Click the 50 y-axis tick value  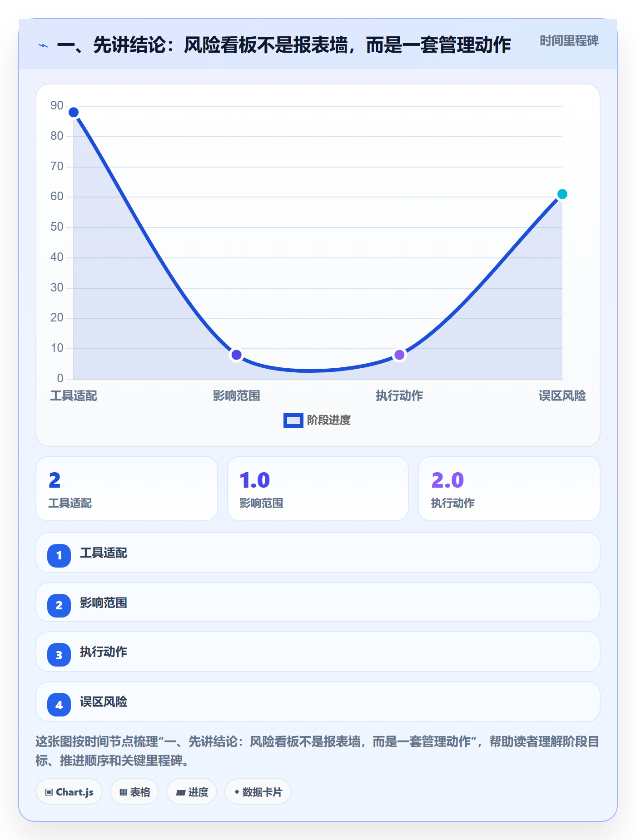[57, 227]
